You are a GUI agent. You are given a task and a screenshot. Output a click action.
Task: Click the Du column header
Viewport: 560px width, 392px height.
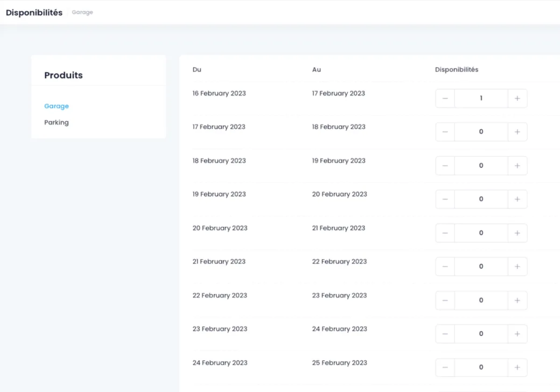tap(197, 70)
